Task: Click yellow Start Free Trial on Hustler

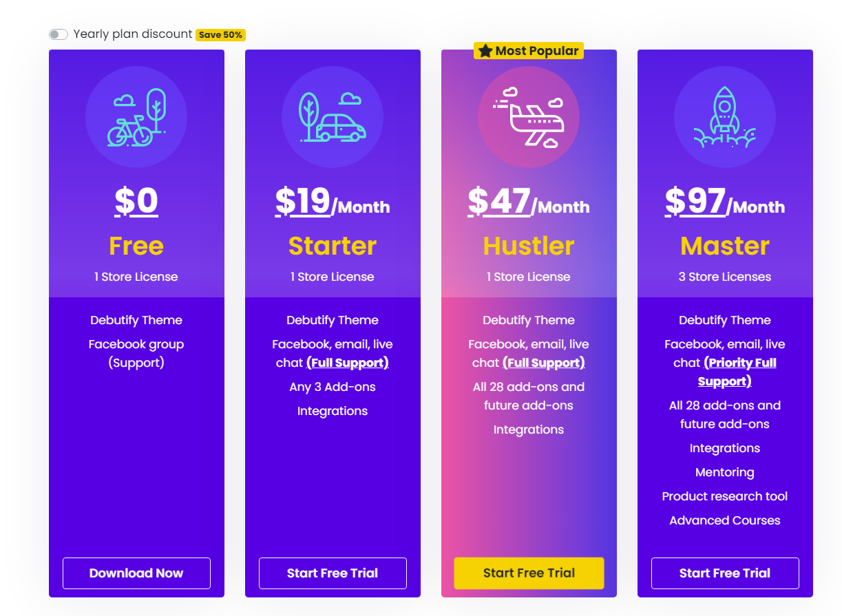Action: tap(529, 573)
